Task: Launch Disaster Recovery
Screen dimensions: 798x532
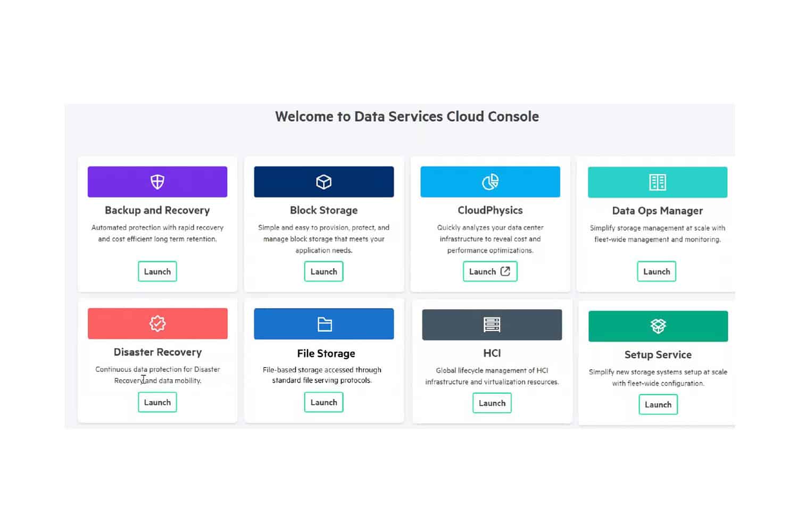Action: [x=157, y=402]
